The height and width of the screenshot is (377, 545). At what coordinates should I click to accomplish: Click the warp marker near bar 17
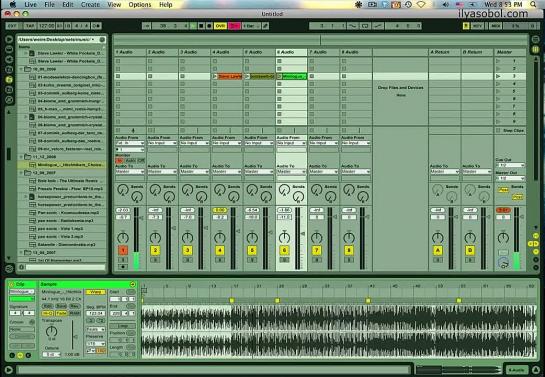pyautogui.click(x=232, y=300)
